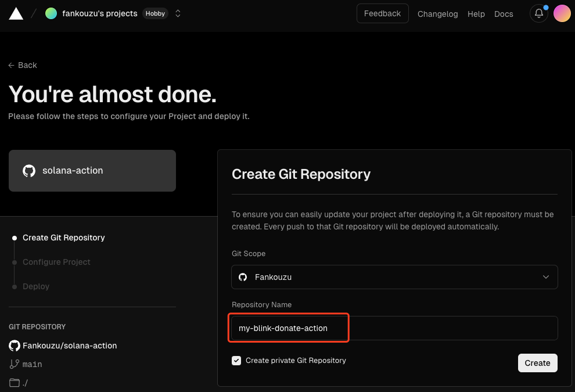This screenshot has width=575, height=392.
Task: Click GitHub icon in Git Scope field
Action: (243, 277)
